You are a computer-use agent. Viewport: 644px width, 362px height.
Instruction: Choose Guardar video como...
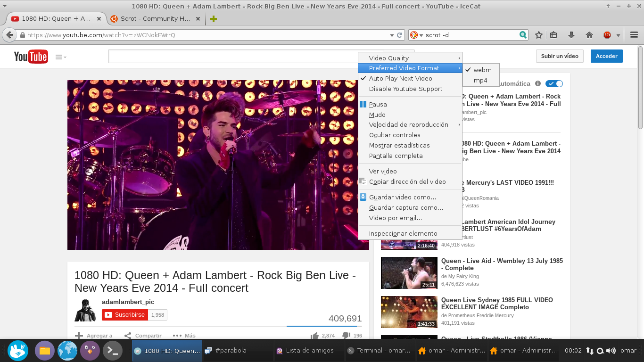pos(410,197)
